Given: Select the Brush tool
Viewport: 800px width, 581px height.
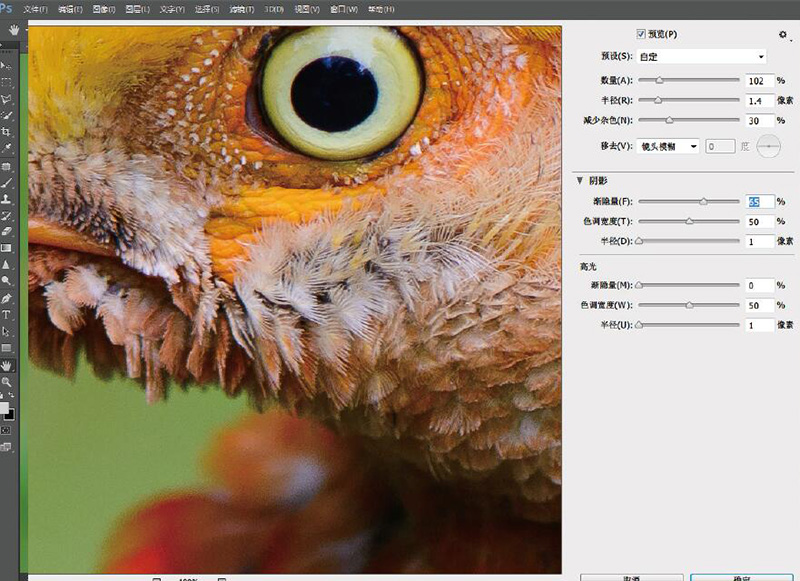Looking at the screenshot, I should pyautogui.click(x=7, y=182).
